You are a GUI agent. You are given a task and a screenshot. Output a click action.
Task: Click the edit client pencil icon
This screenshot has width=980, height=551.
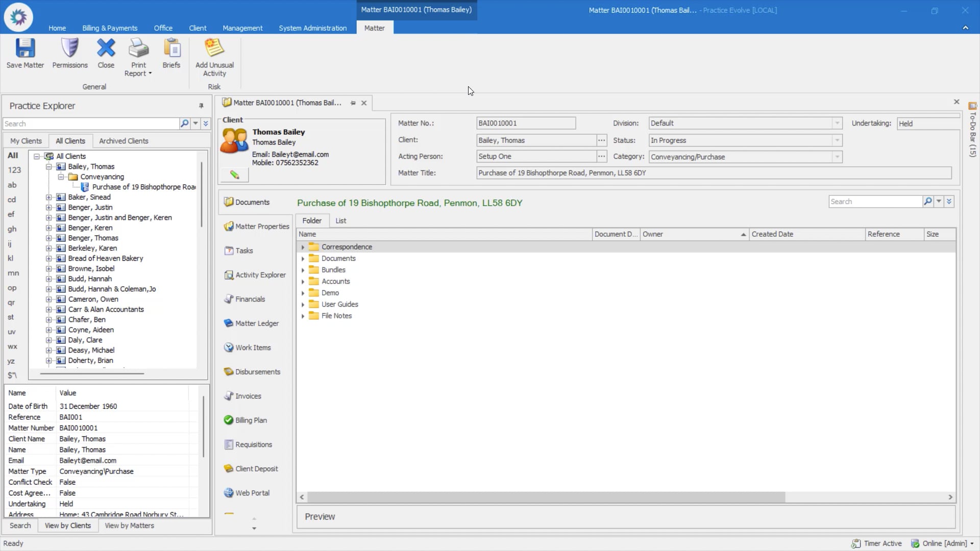pyautogui.click(x=234, y=175)
